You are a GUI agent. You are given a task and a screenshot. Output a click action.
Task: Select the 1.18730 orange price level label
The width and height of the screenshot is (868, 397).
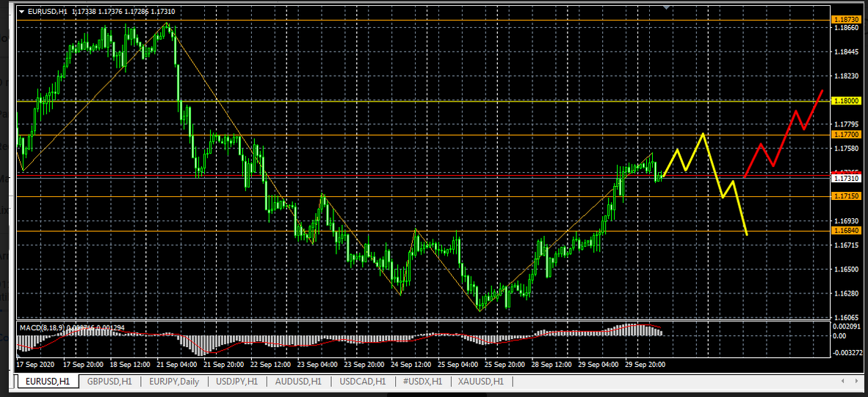[x=842, y=18]
